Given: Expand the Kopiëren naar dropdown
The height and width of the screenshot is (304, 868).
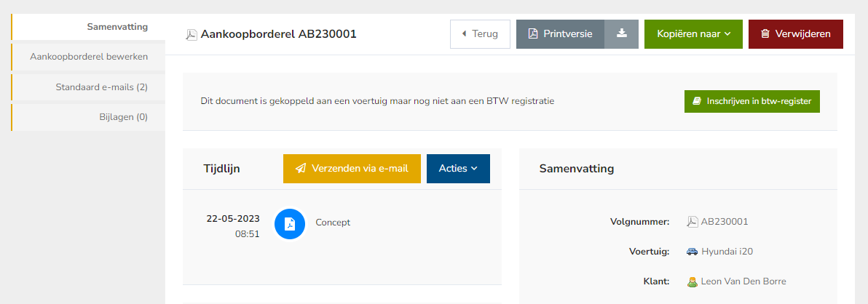Looking at the screenshot, I should click(693, 33).
